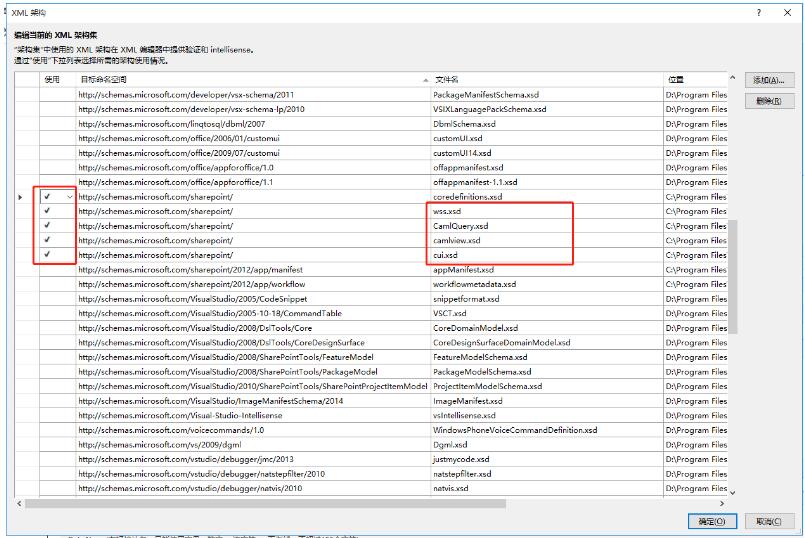Click the office/2006/01/customui namespace URL
This screenshot has width=805, height=538.
point(179,139)
